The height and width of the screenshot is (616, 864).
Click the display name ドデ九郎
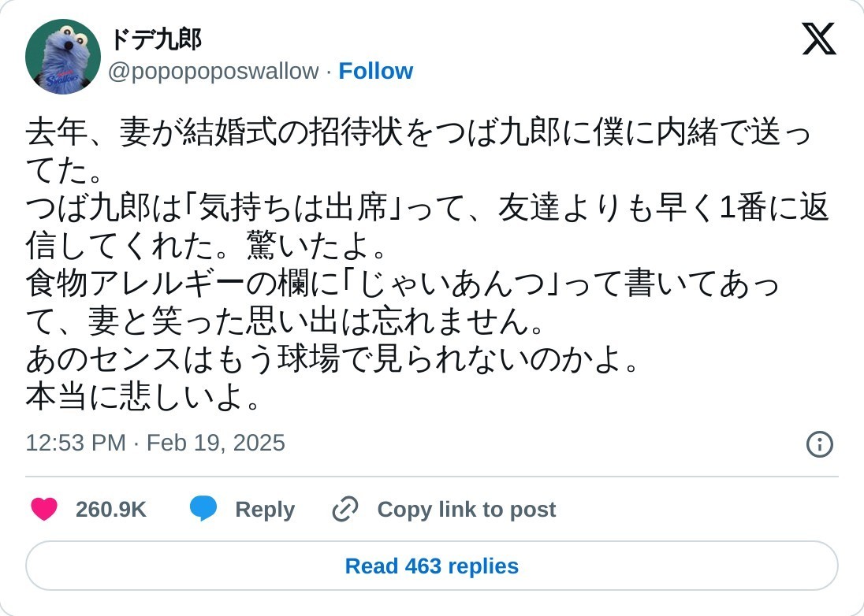155,38
